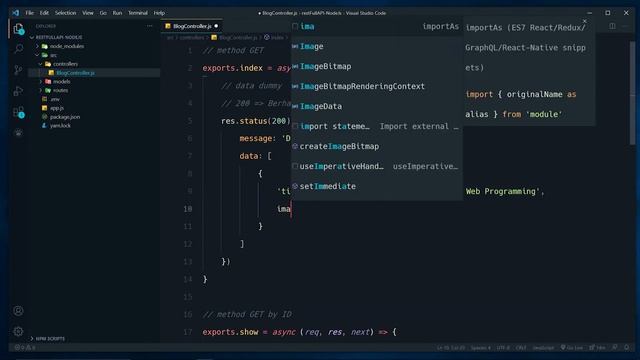
Task: Choose the 'ImageBitmap' suggestion
Action: pyautogui.click(x=377, y=67)
